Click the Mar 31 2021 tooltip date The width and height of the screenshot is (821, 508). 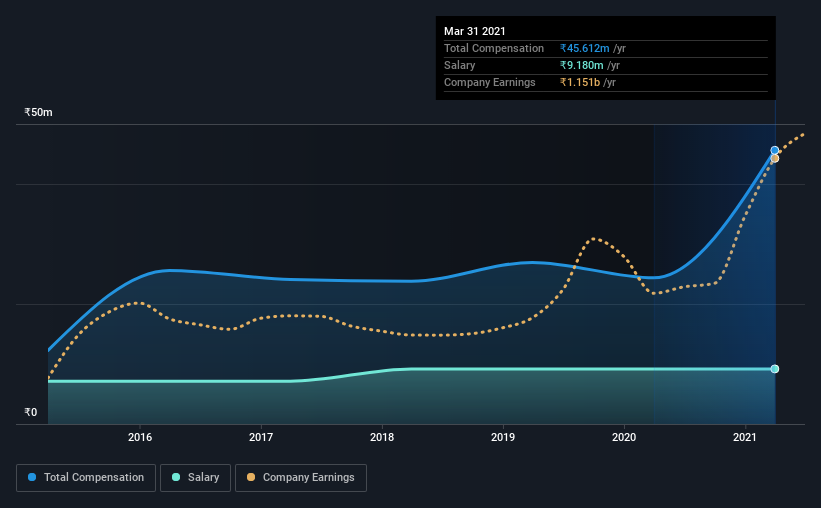(474, 31)
